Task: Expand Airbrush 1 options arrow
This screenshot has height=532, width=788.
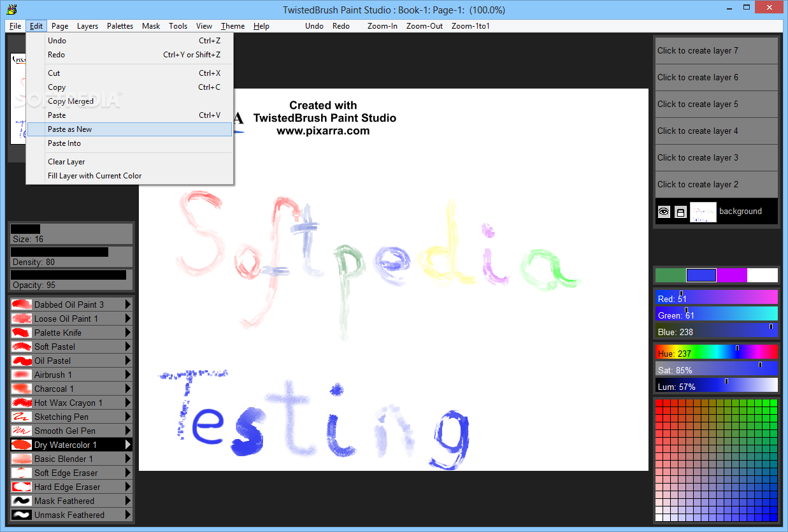Action: [x=128, y=375]
